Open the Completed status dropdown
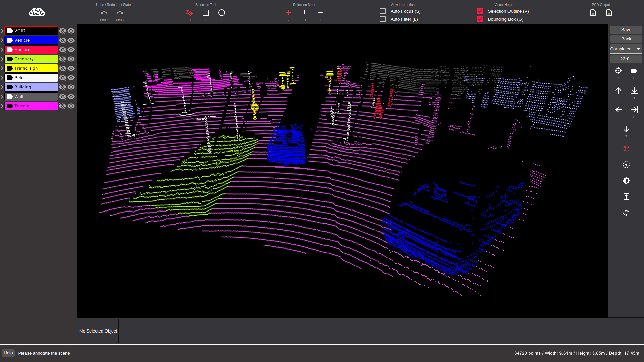This screenshot has width=644, height=362. pyautogui.click(x=626, y=49)
